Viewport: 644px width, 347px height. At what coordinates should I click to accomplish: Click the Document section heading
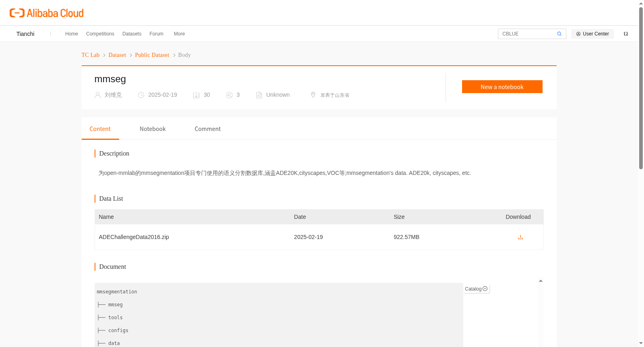[113, 267]
